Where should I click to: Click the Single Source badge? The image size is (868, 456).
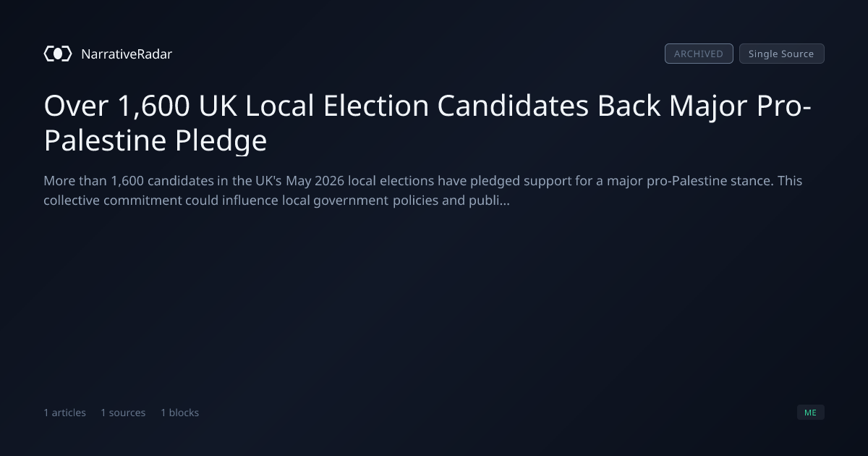coord(781,54)
